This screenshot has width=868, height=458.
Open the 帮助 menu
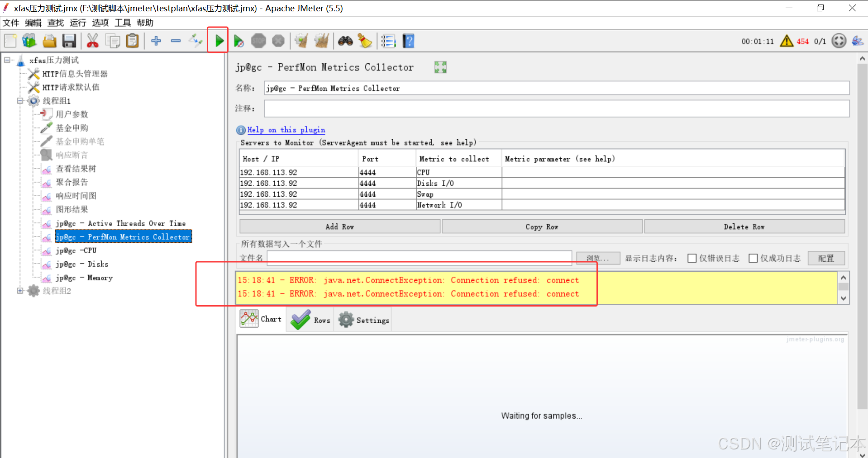145,23
